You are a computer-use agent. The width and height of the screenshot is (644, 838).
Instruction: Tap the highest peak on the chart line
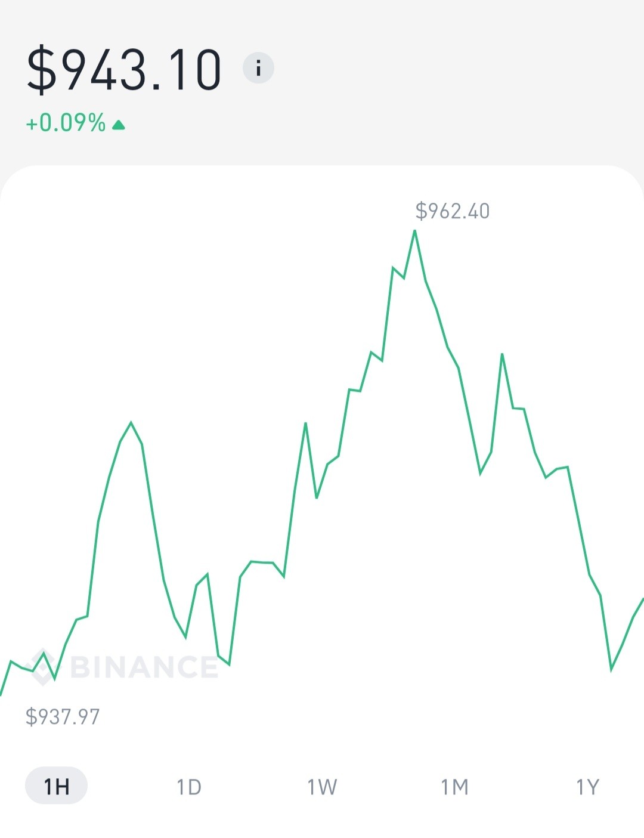(x=415, y=231)
